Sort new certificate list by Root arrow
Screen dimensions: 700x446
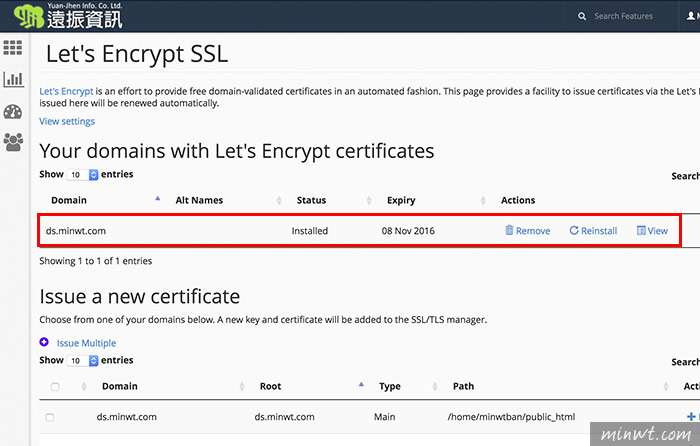[361, 384]
